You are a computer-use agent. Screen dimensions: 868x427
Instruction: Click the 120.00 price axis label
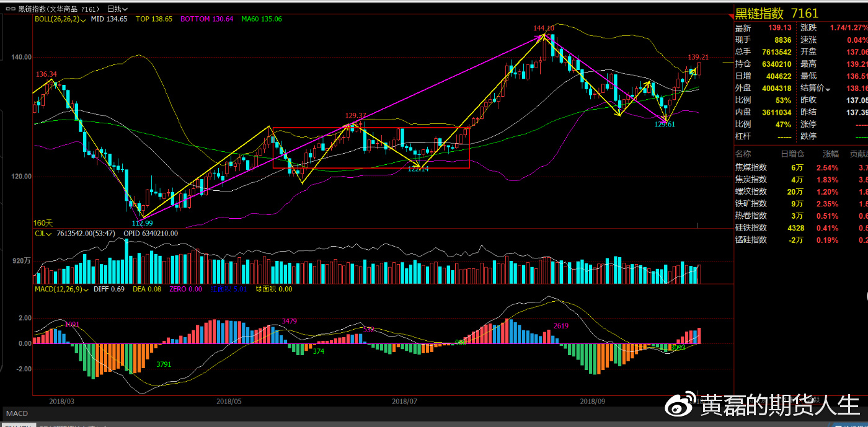click(22, 177)
